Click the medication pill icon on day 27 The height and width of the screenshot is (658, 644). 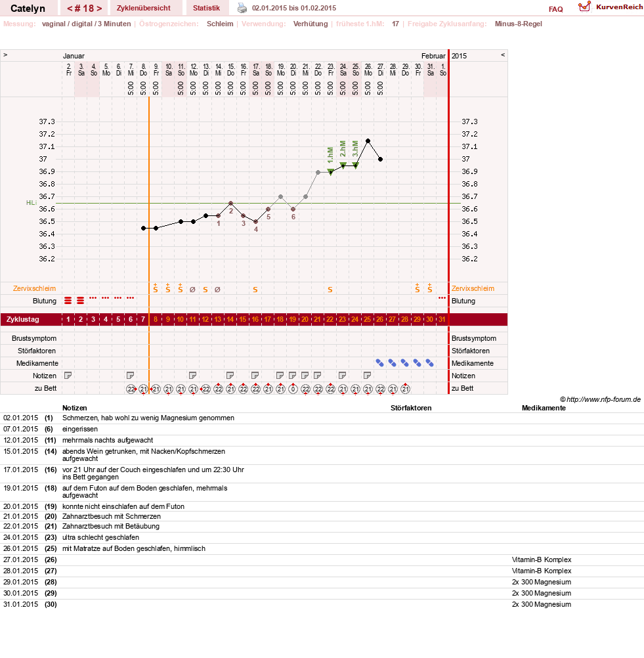[393, 363]
